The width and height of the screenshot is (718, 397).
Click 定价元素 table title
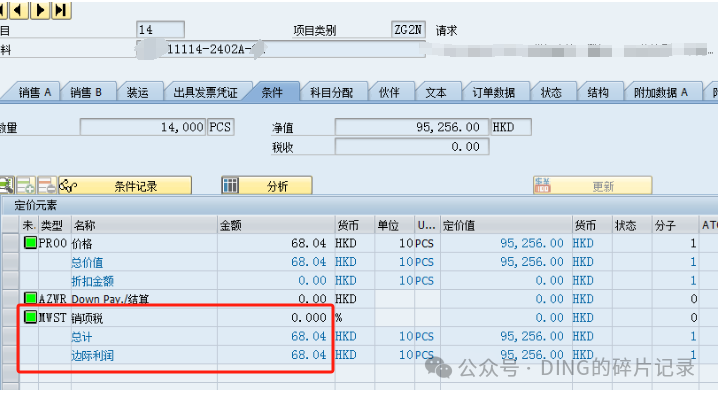[x=35, y=205]
